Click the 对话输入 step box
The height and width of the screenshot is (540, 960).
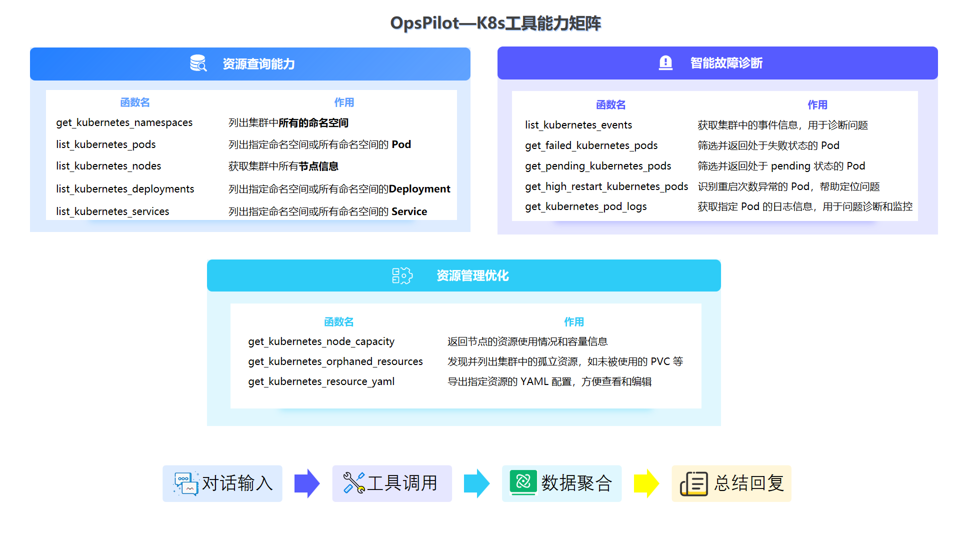tap(222, 483)
